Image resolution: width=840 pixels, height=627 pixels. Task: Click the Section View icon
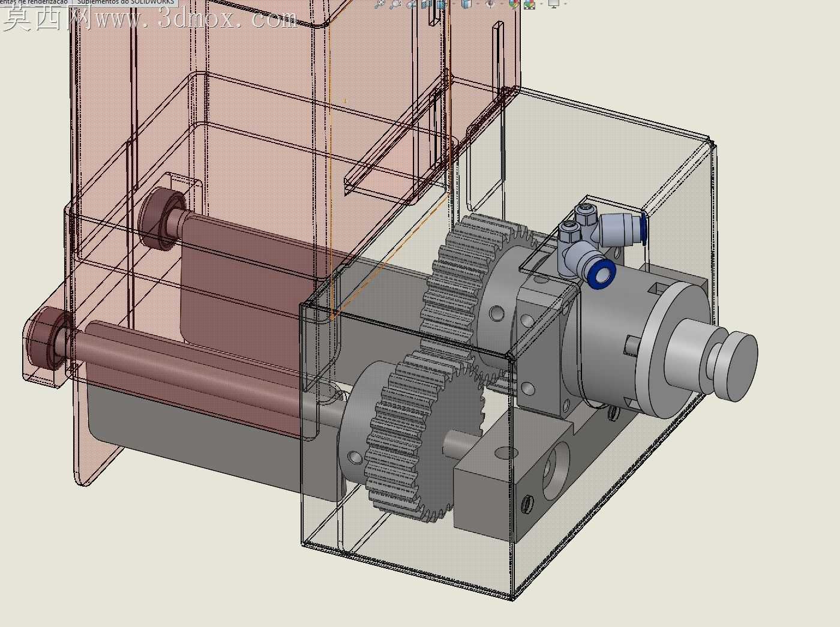427,4
